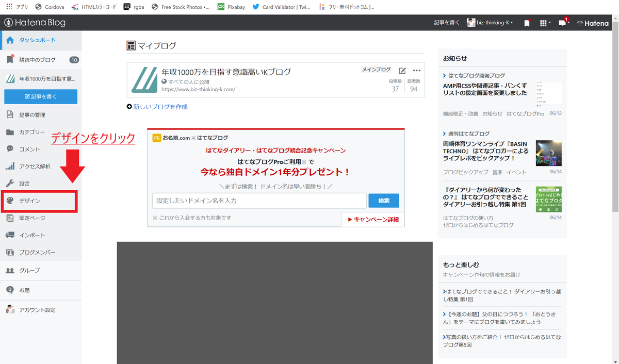Open the Cordova bookmark

tap(50, 7)
